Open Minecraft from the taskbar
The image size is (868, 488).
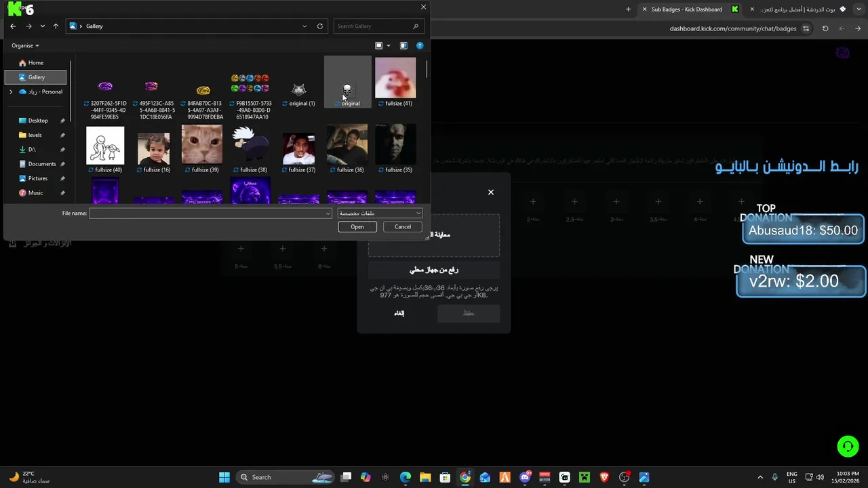click(585, 477)
